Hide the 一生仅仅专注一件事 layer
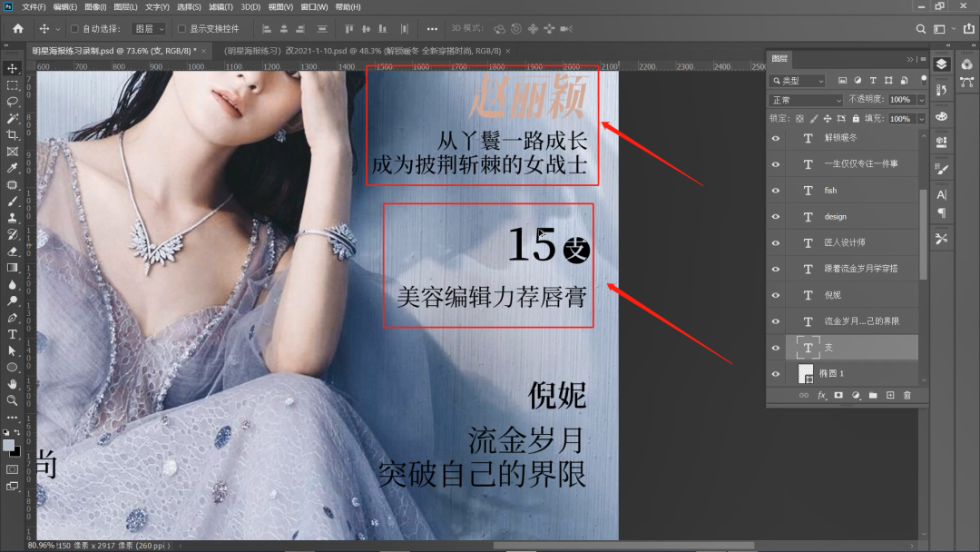 click(776, 164)
